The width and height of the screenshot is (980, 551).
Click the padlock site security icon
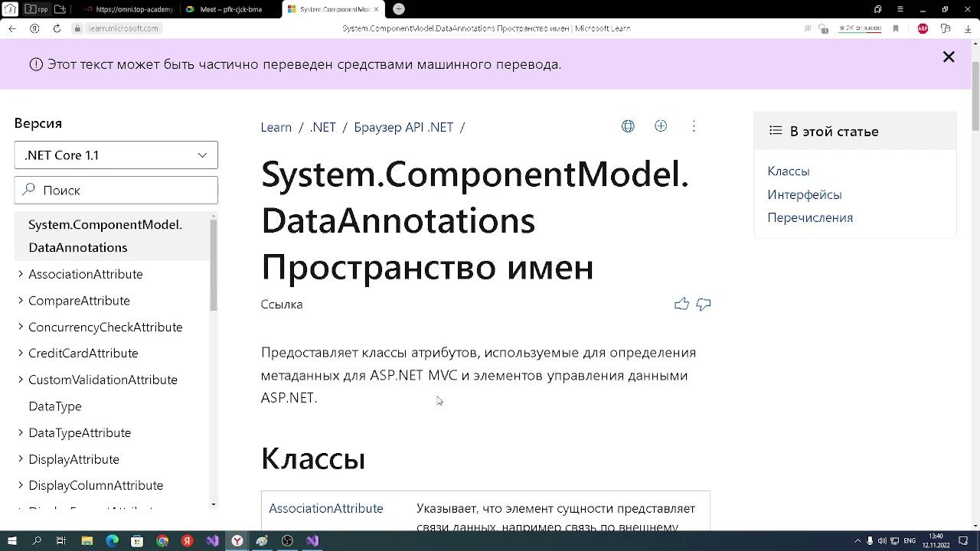point(77,28)
